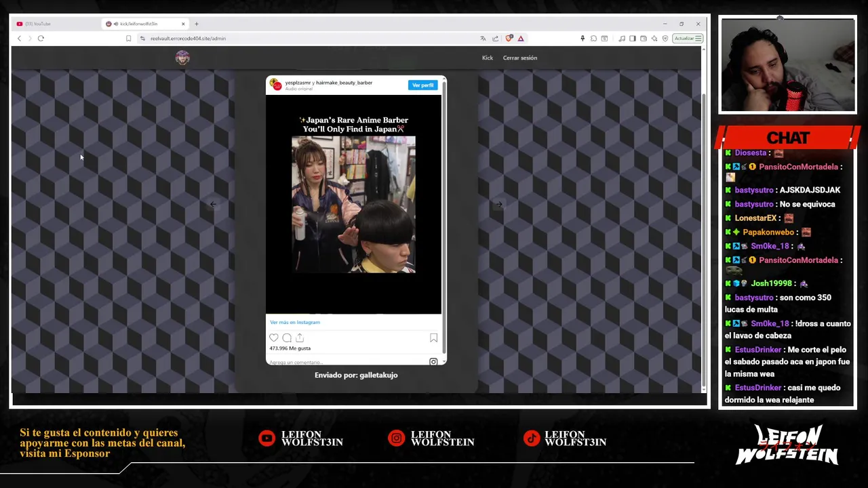Bookmark this page using the bookmark icon
Image resolution: width=868 pixels, height=488 pixels.
click(x=128, y=39)
